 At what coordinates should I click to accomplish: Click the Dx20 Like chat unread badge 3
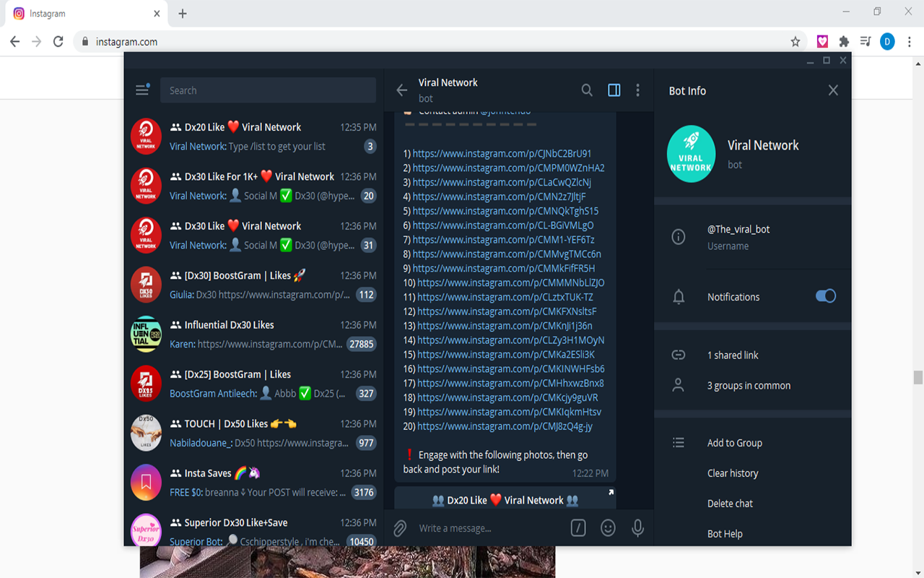click(370, 147)
